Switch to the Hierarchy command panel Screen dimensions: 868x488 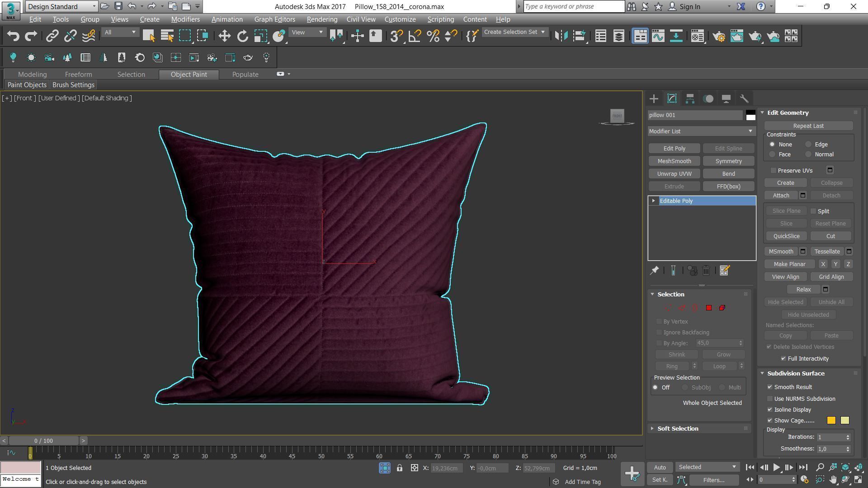690,99
